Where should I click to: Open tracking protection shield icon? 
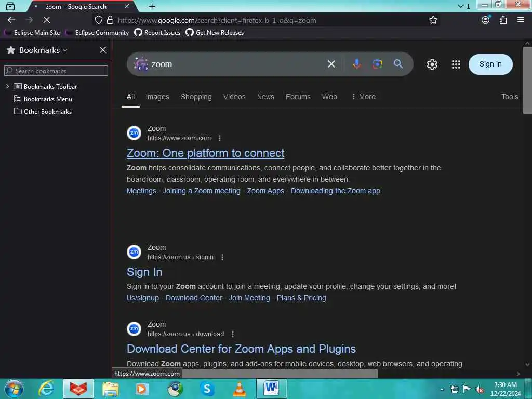[x=98, y=20]
